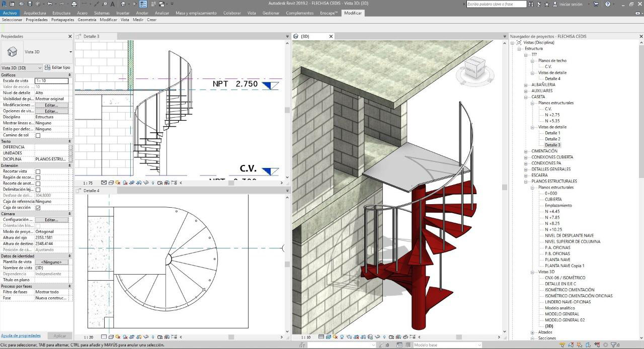Click the 1 : 75 scale in Detalle 3 bar
644x349 pixels.
[88, 183]
